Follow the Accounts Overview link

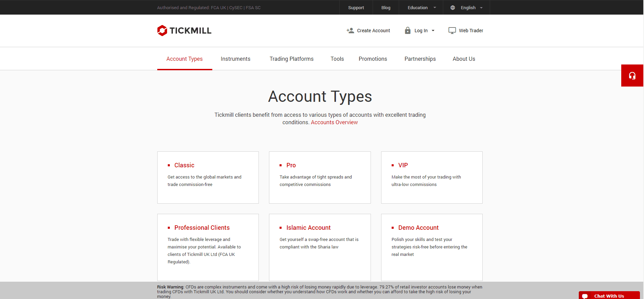pyautogui.click(x=334, y=122)
